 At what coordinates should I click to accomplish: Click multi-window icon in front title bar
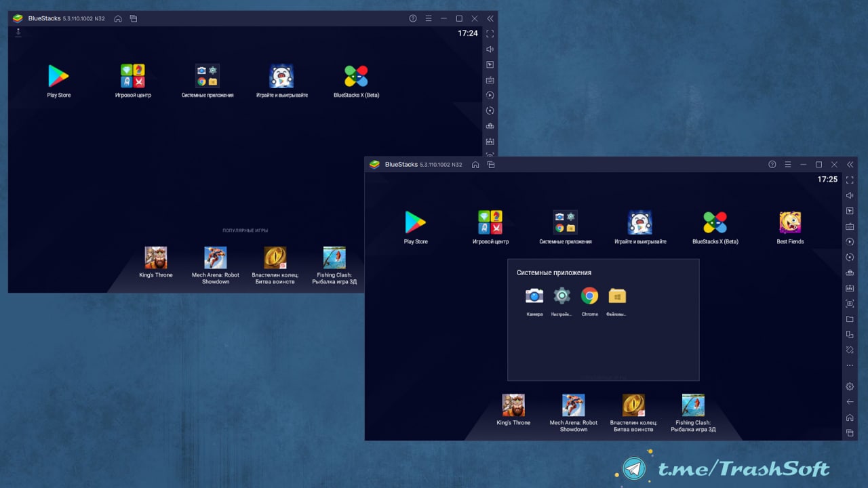coord(491,165)
